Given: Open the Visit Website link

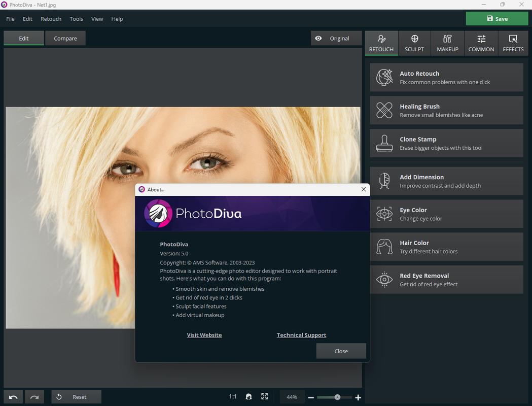Looking at the screenshot, I should (204, 335).
